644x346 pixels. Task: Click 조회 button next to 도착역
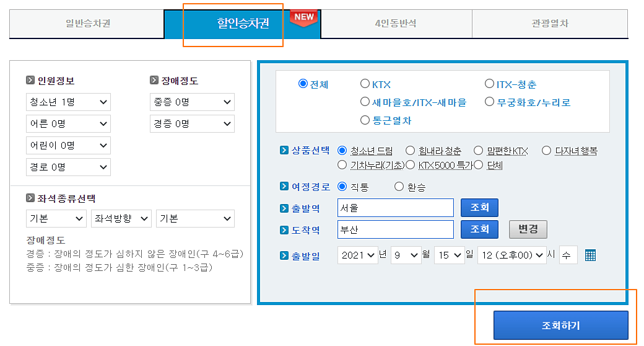479,229
